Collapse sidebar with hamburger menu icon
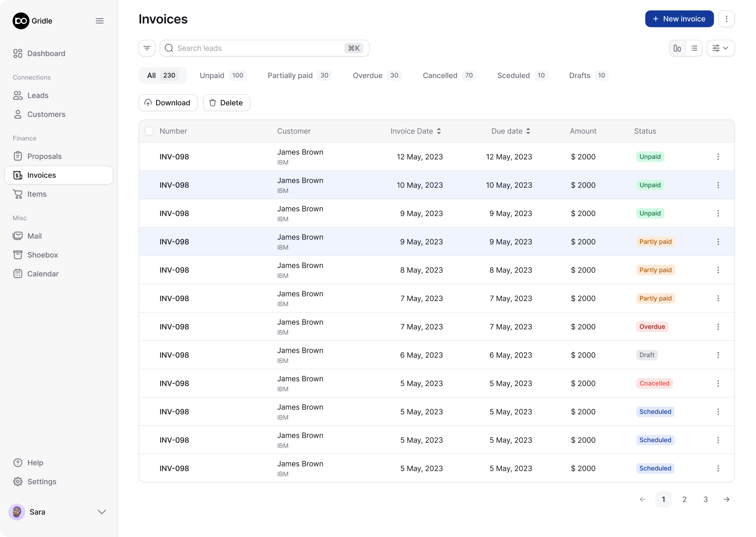The image size is (756, 537). coord(100,21)
